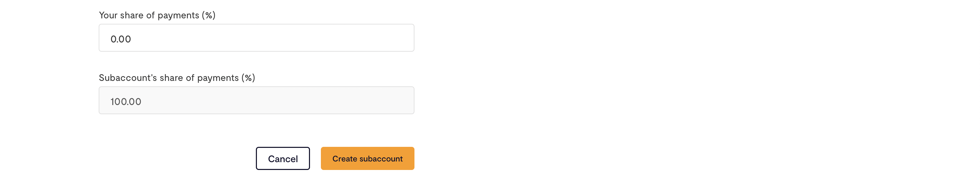
Task: Click the Create subaccount button
Action: [367, 158]
